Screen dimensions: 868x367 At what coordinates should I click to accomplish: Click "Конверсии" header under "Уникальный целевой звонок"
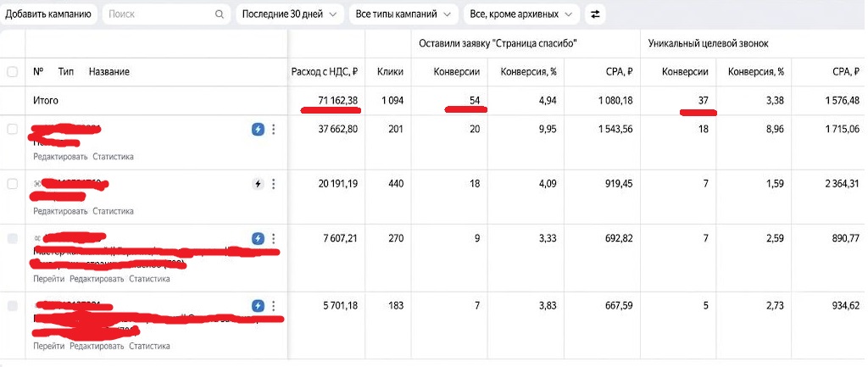pyautogui.click(x=685, y=71)
